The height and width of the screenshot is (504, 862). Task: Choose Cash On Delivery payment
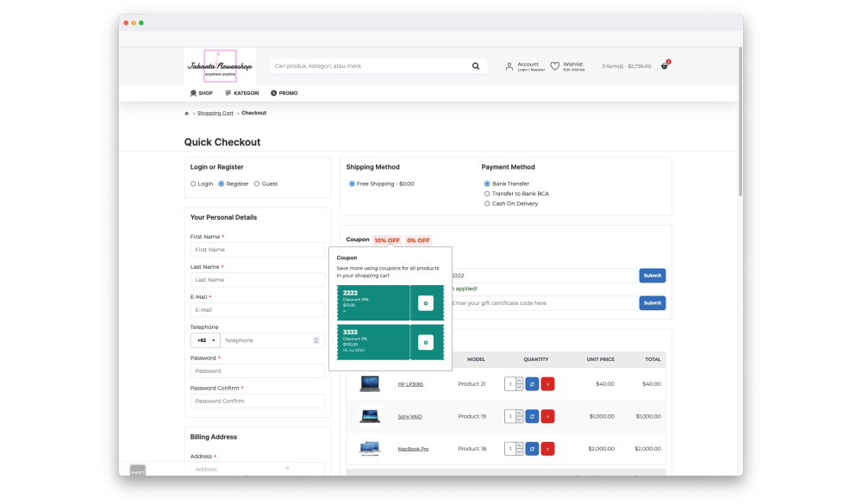tap(487, 204)
